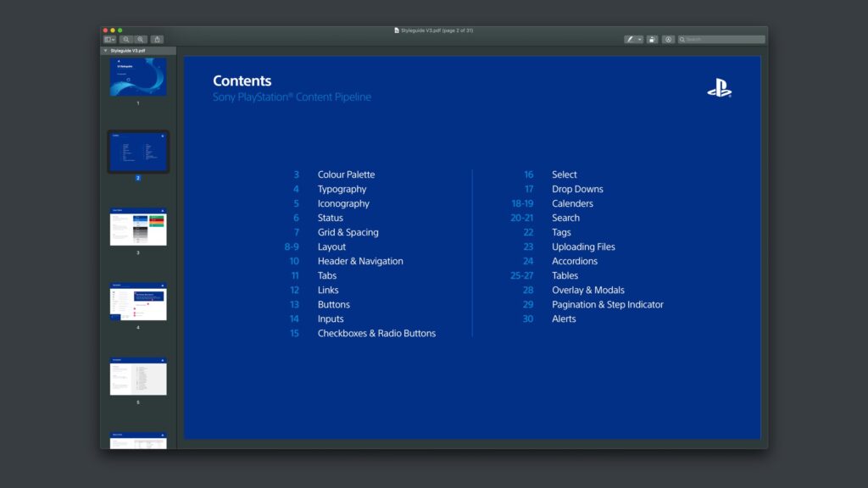Click the Overlay & Modals contents entry
Screen dimensions: 868x488
coord(587,290)
